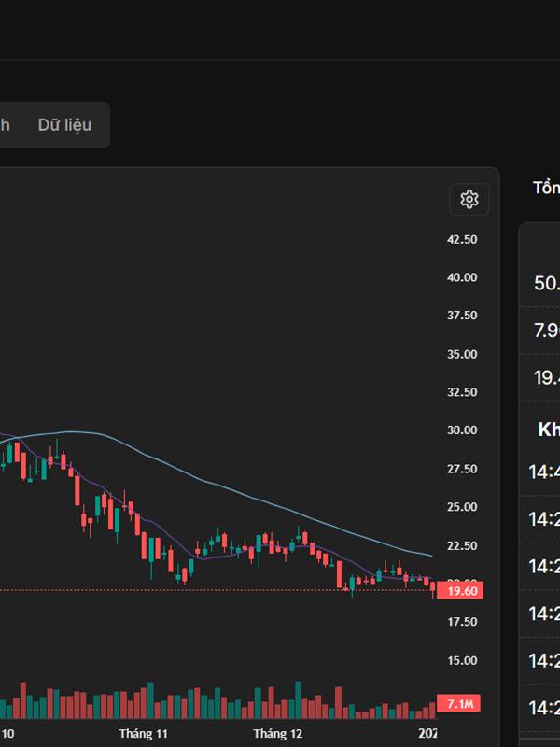Click the 22.50 price axis label
This screenshot has width=560, height=747.
[462, 545]
